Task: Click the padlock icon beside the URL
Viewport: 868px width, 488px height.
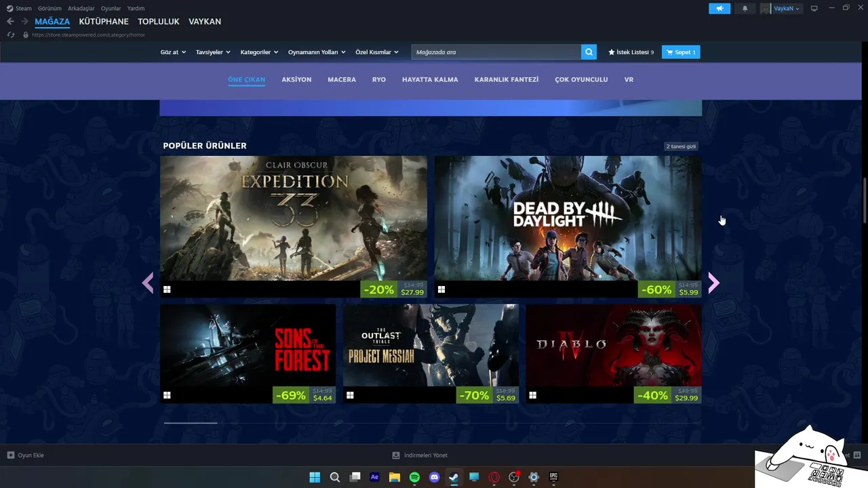Action: coord(26,35)
